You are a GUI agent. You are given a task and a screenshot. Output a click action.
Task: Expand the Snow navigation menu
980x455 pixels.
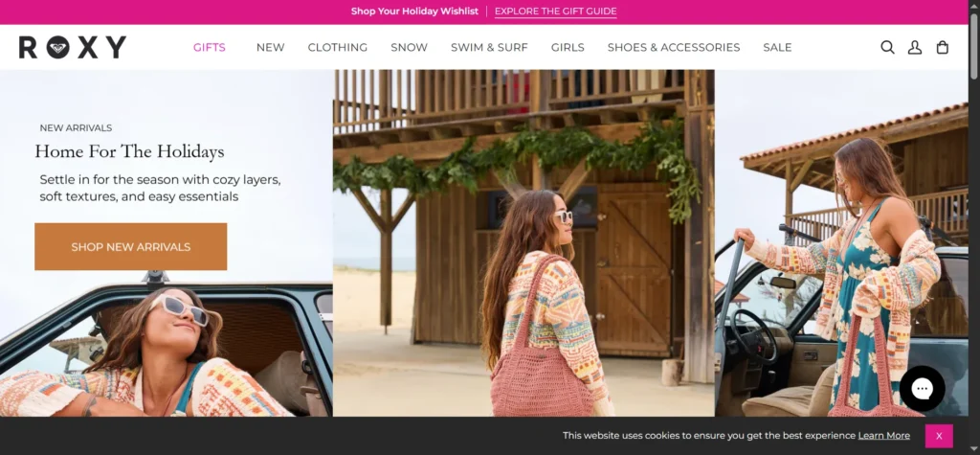pyautogui.click(x=409, y=47)
